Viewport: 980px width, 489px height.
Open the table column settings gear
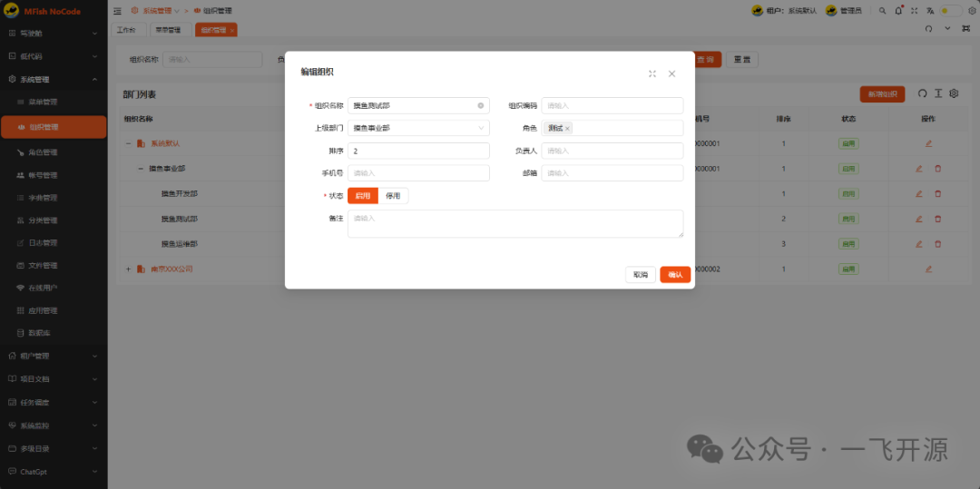(954, 93)
